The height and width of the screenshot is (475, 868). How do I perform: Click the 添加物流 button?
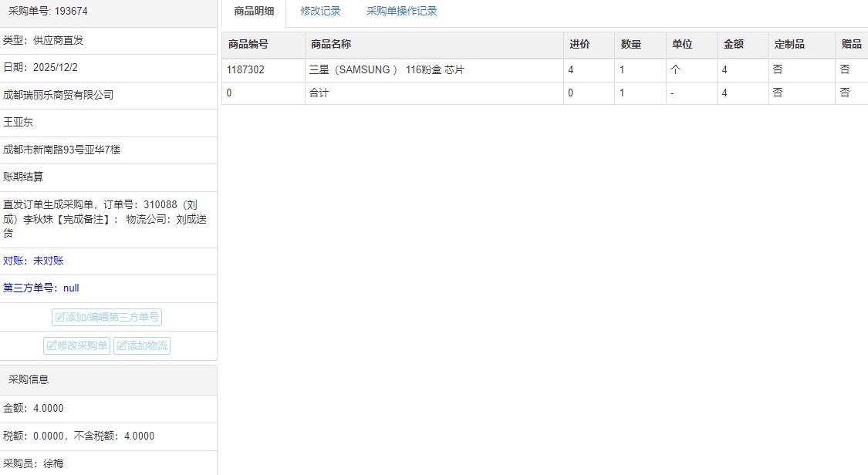click(142, 346)
